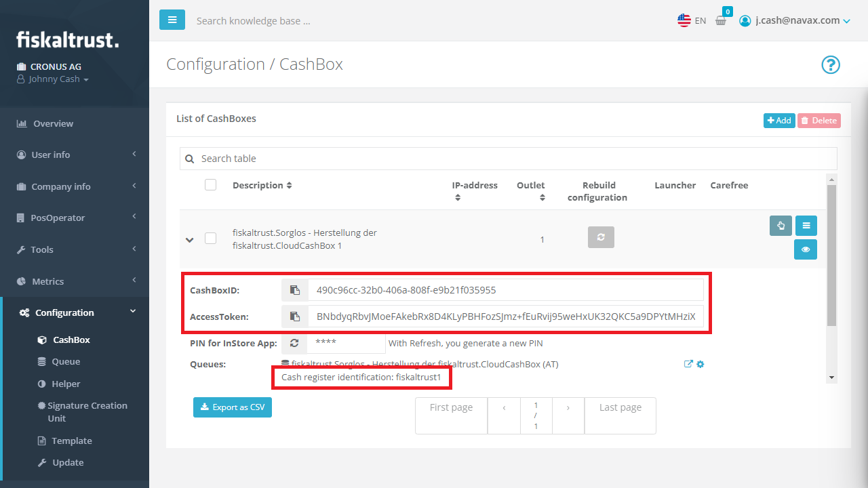Go to Last page
The image size is (868, 488).
(x=620, y=415)
